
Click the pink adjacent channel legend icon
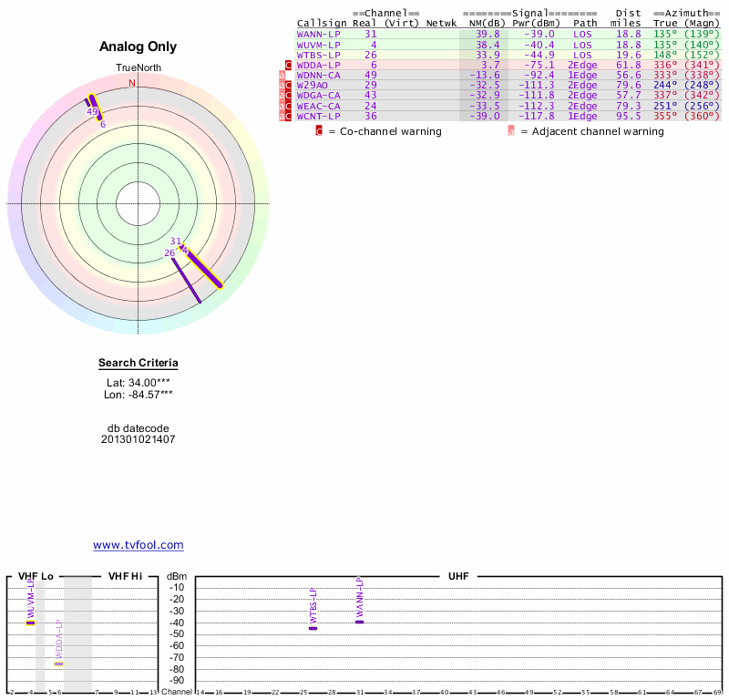click(511, 131)
